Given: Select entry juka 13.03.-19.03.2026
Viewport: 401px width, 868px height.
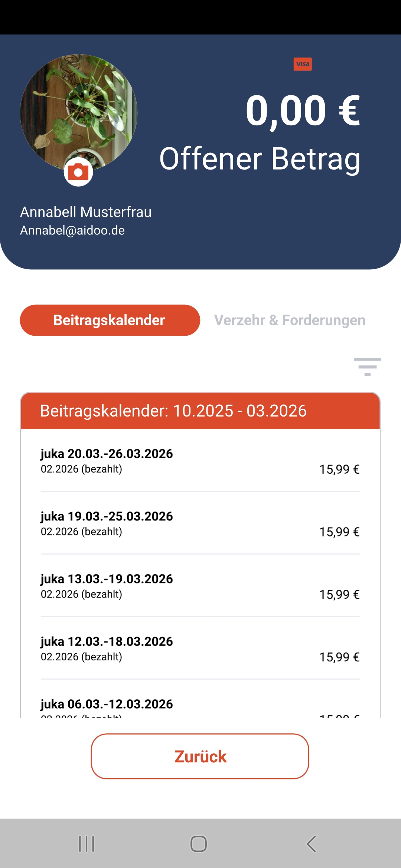Looking at the screenshot, I should coord(200,586).
